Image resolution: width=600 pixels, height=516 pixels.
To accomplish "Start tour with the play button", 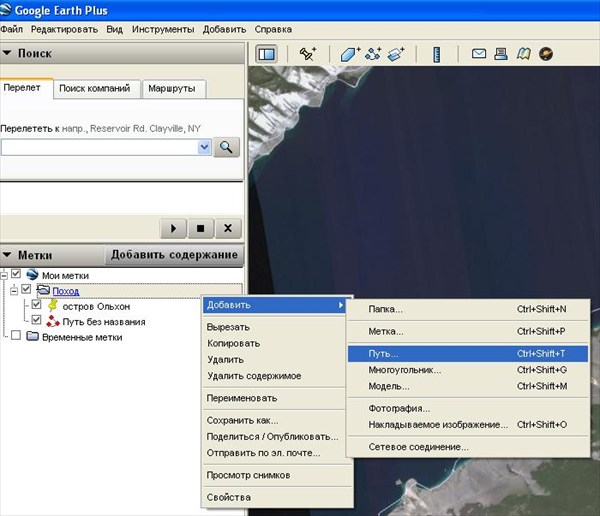I will click(x=173, y=229).
